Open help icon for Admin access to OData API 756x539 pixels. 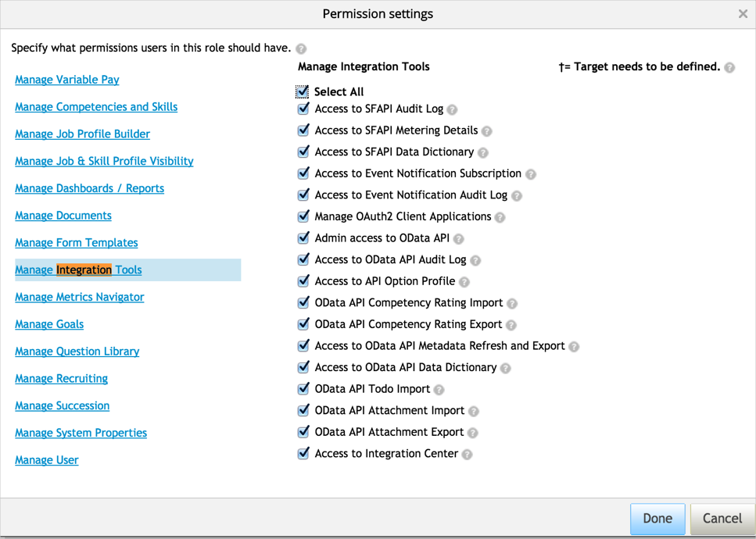coord(459,239)
